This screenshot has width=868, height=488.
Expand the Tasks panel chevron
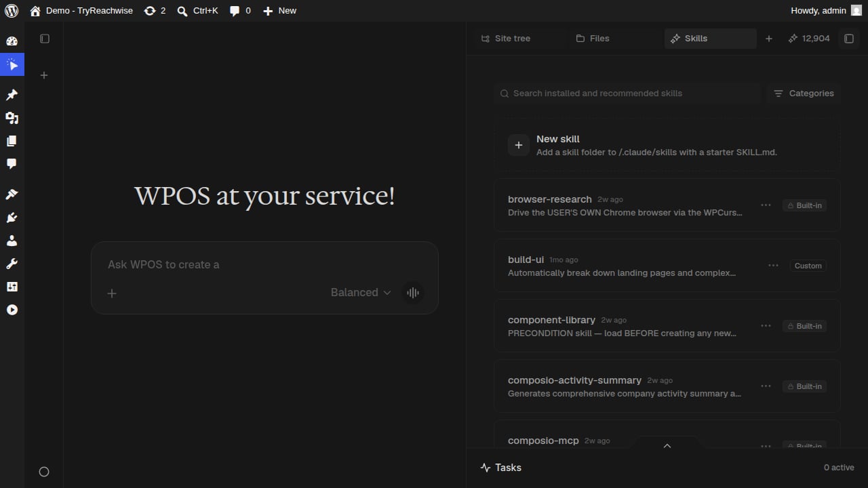coord(667,445)
